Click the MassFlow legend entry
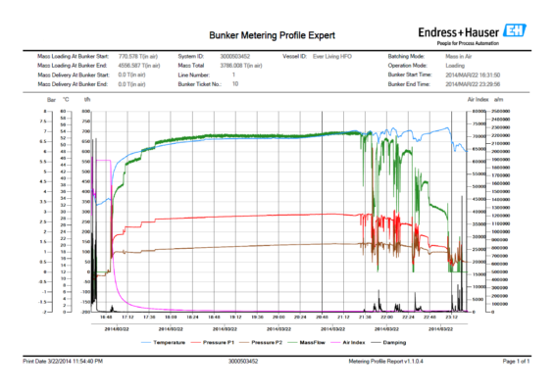Screen dimensions: 554x392 pos(307,342)
